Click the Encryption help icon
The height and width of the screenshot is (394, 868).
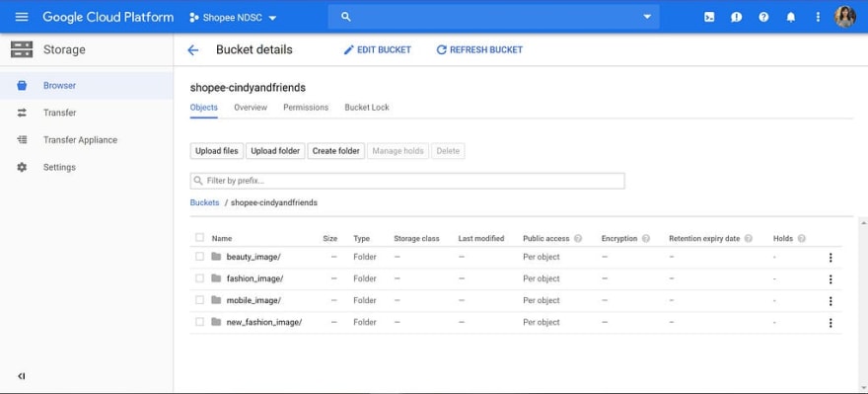(645, 239)
